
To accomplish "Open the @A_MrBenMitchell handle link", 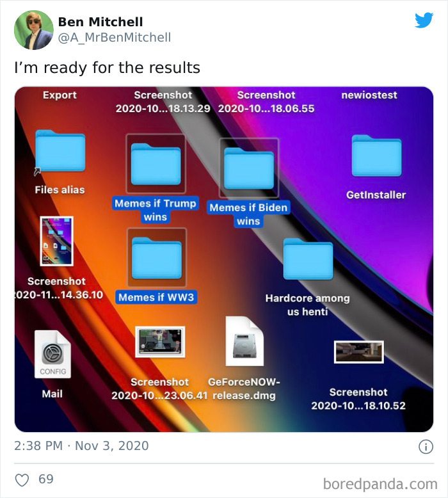I will 115,38.
